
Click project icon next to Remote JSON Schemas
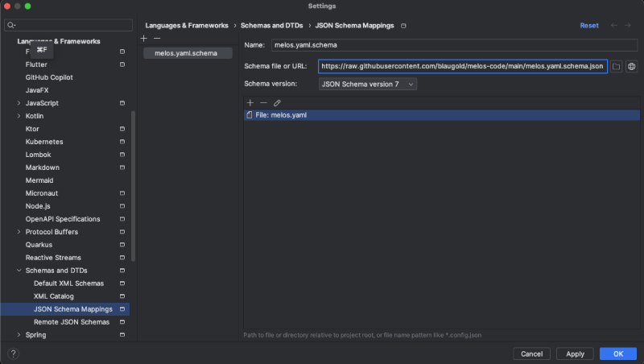pyautogui.click(x=122, y=322)
